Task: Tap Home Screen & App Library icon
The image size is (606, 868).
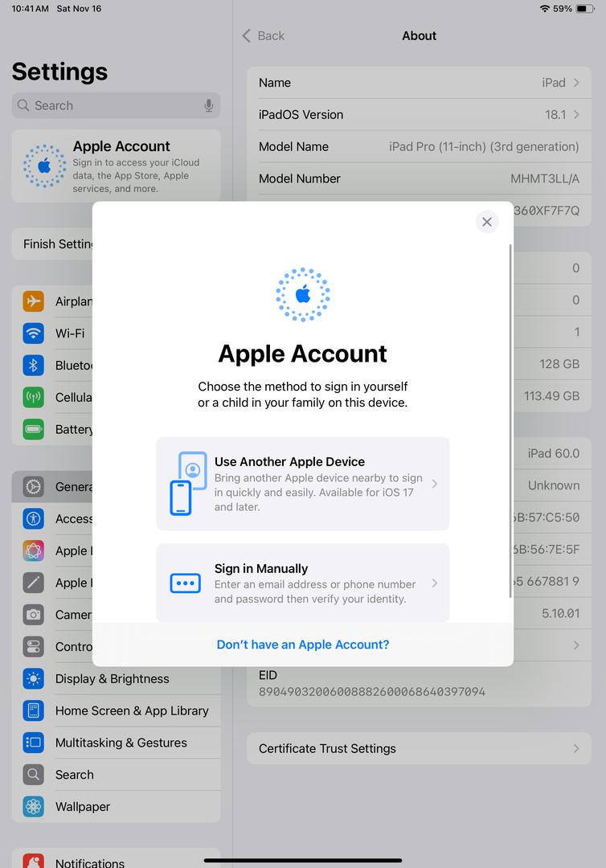Action: coord(33,710)
